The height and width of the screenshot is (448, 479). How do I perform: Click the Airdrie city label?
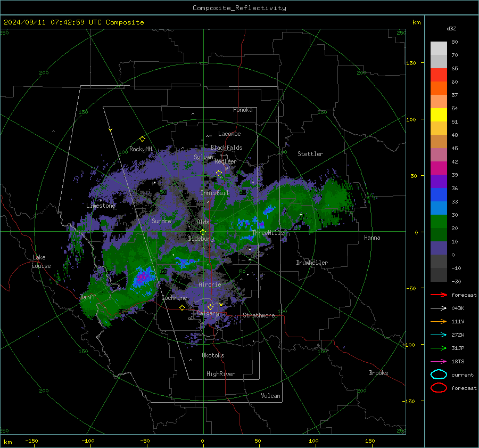pos(210,284)
